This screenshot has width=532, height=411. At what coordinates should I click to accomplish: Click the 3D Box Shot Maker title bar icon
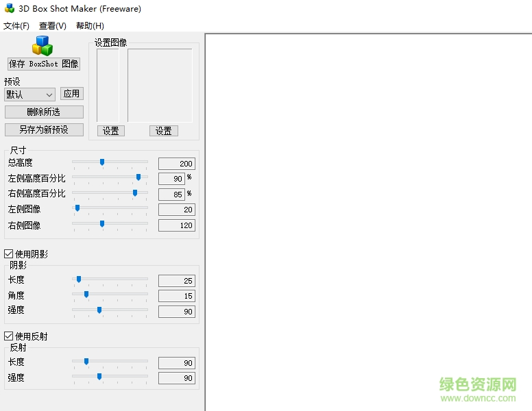coord(10,8)
